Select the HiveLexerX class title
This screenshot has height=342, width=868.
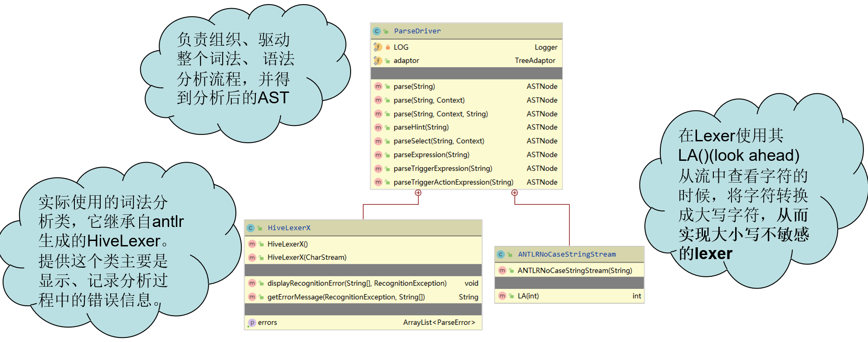pos(289,228)
